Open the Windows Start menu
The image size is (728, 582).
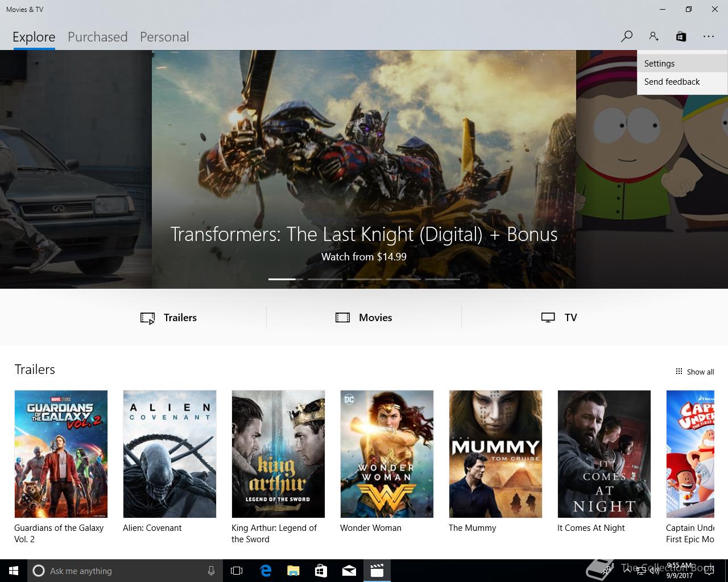click(14, 571)
